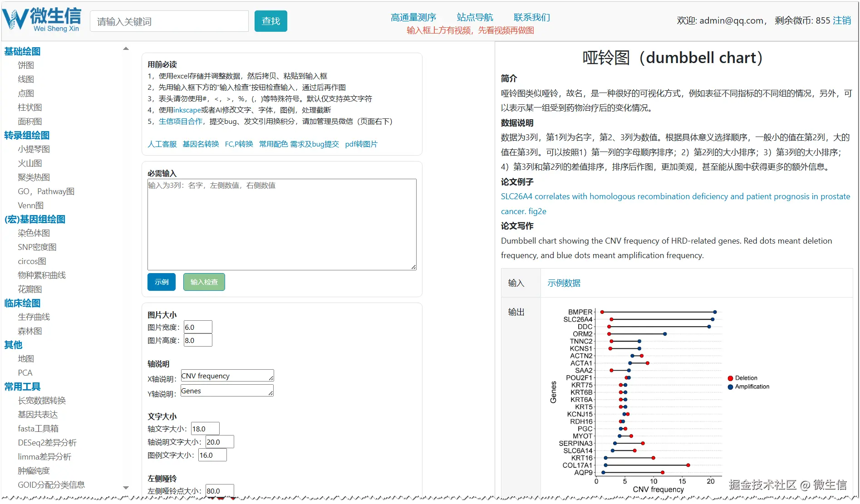Screen dimensions: 860x504
Task: Select 常用工具 sidebar category
Action: coord(22,387)
